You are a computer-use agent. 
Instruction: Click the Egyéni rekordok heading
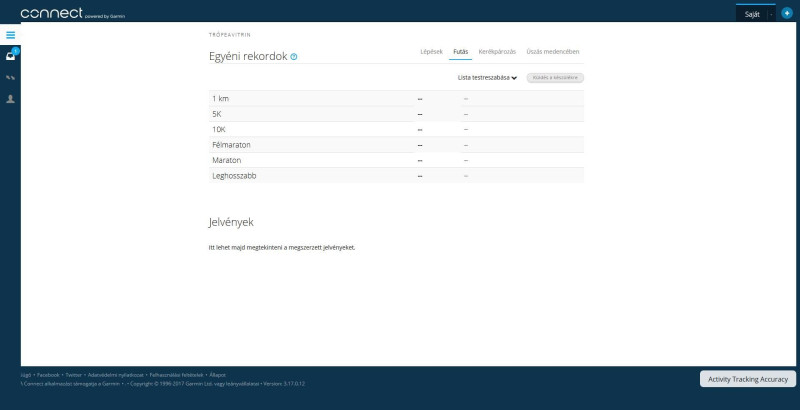click(x=248, y=56)
